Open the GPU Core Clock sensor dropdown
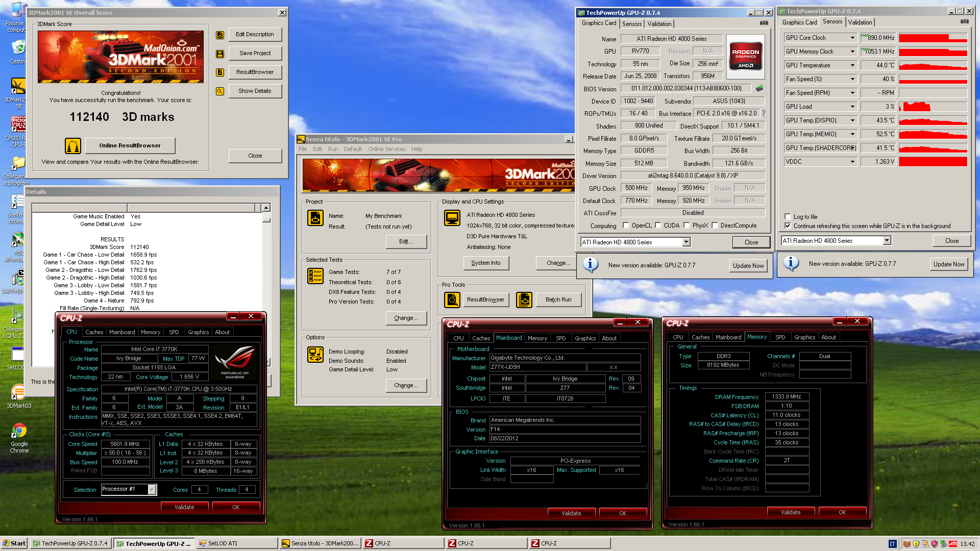This screenshot has height=551, width=980. pos(852,38)
